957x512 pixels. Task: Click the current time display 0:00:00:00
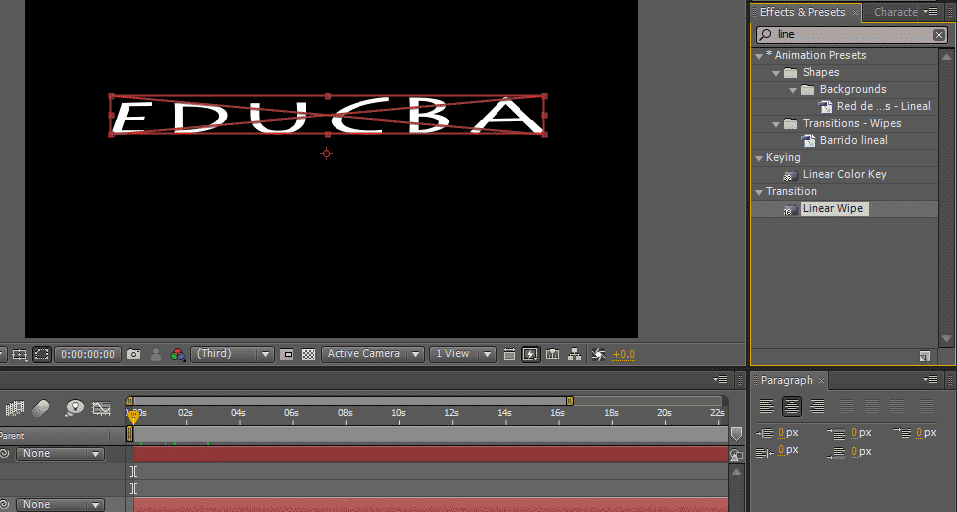(88, 355)
